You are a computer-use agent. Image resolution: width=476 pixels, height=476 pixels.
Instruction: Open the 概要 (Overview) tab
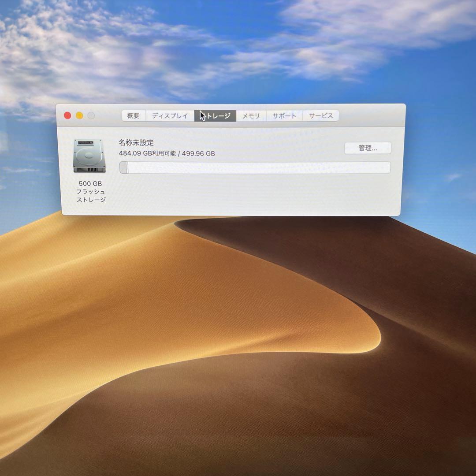tap(134, 115)
